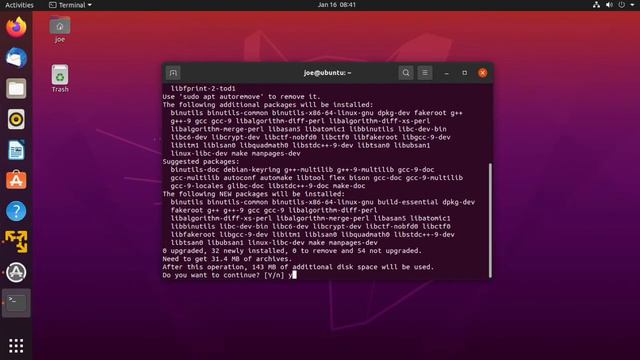Open Software Updater in the dock
Screen dimensions: 640x360
16,272
